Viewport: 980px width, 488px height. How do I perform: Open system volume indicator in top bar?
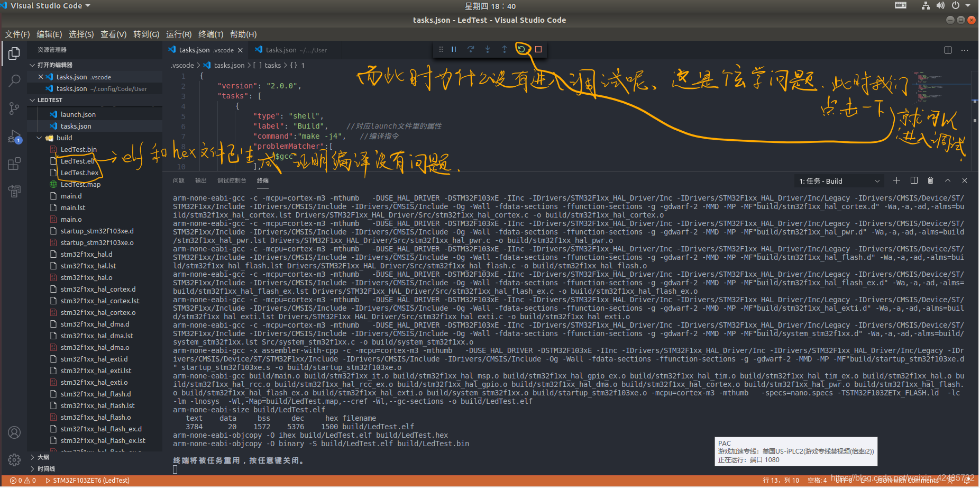(x=940, y=6)
